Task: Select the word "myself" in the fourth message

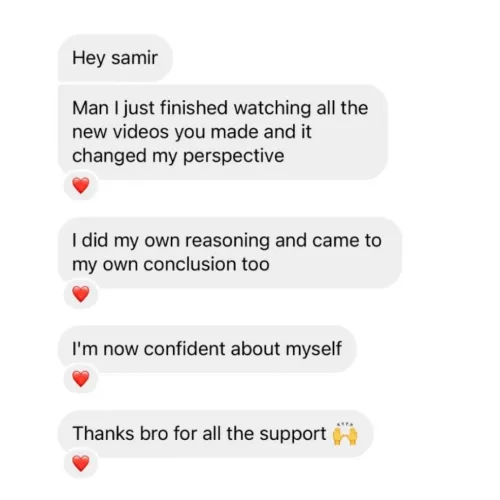Action: pos(314,349)
